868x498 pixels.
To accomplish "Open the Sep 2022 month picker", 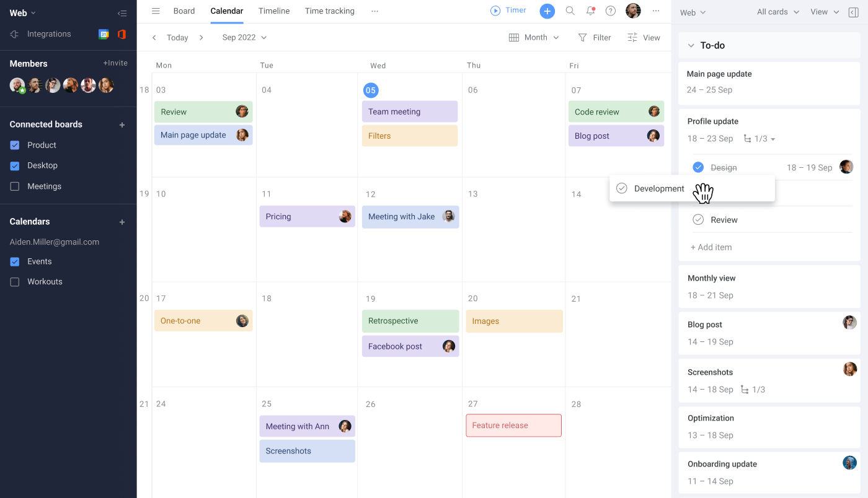I will 244,37.
